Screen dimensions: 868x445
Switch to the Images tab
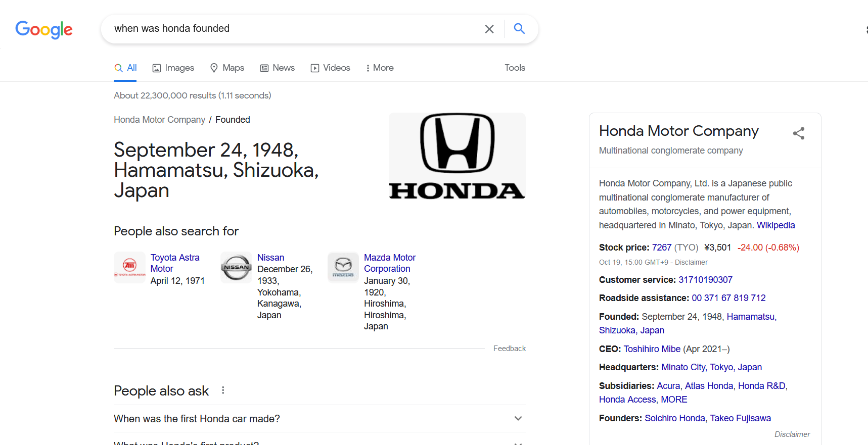coord(173,68)
